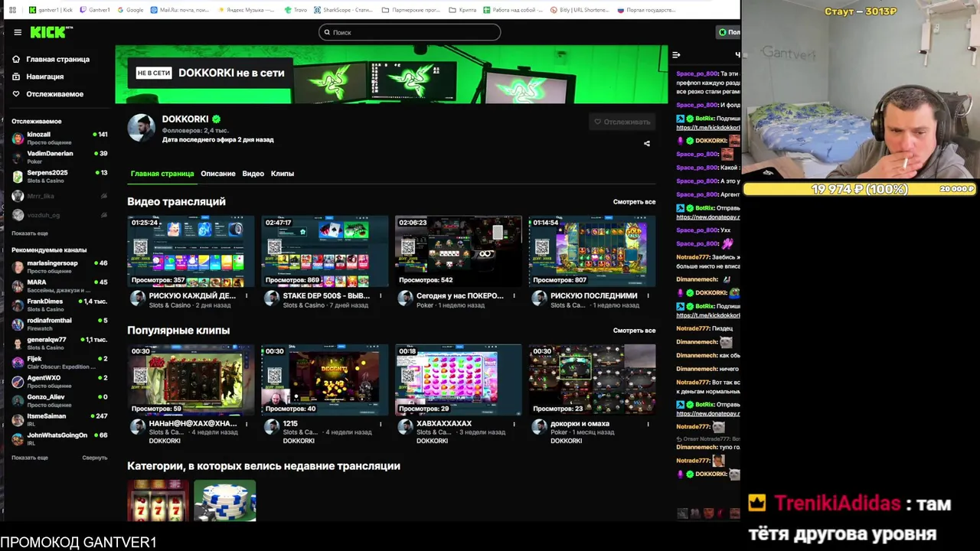This screenshot has height=551, width=980.
Task: Switch to Главная страница channel tab
Action: click(162, 174)
